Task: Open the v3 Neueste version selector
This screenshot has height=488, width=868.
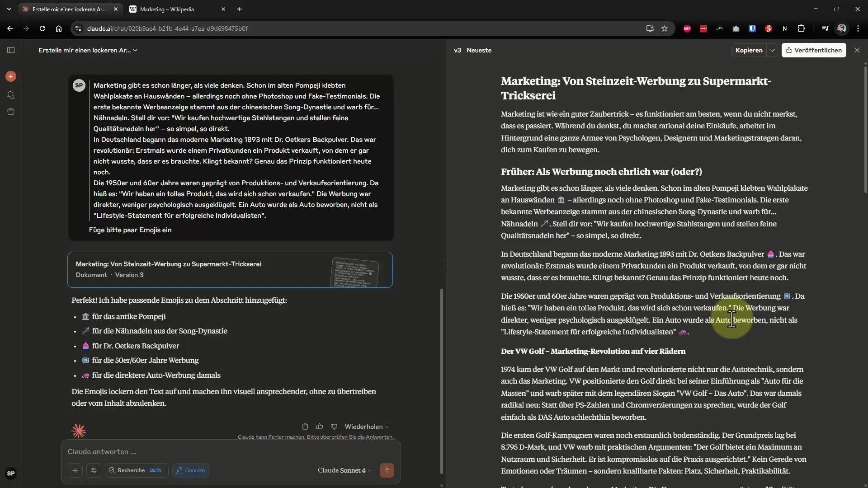Action: (472, 50)
